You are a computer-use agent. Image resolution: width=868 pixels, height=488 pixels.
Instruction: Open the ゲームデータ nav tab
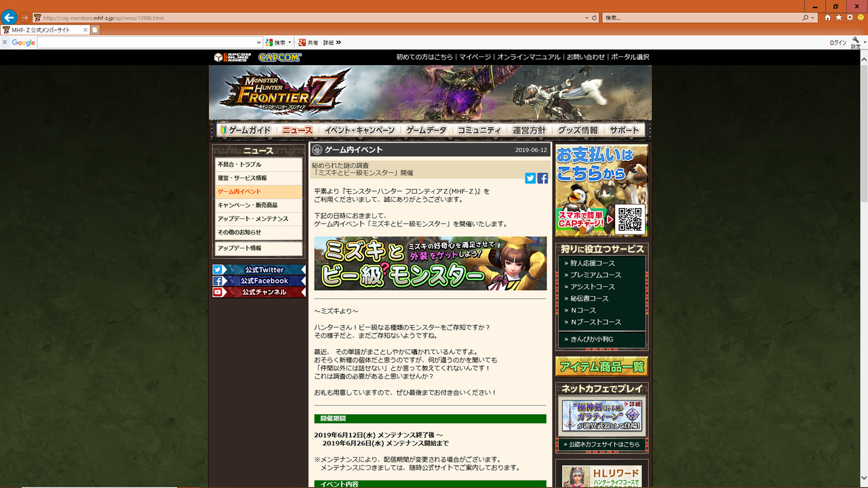pos(427,130)
